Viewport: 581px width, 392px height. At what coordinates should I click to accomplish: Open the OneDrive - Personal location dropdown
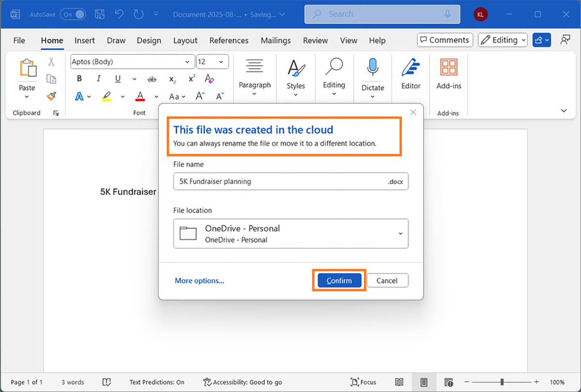coord(291,234)
